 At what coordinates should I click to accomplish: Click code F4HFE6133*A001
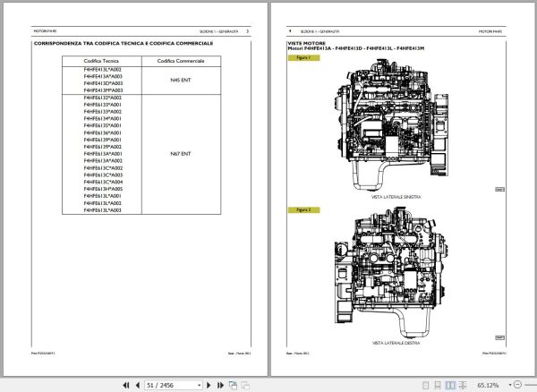(103, 105)
